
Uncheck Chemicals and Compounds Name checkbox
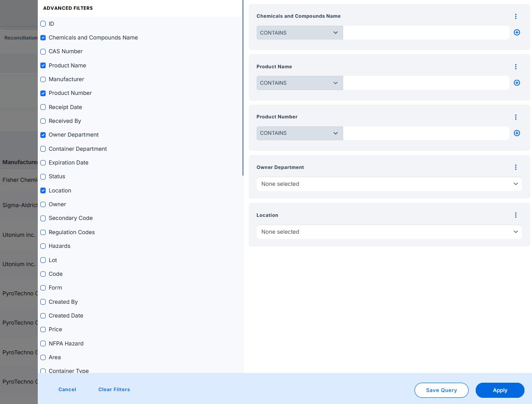click(43, 38)
